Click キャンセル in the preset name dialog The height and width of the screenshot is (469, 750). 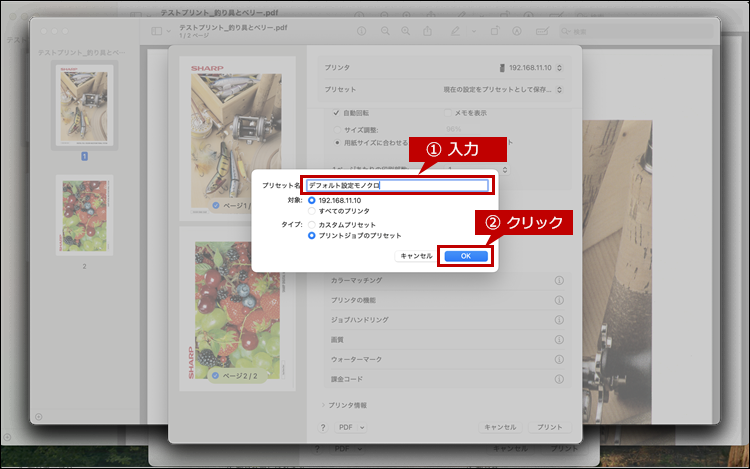click(416, 256)
